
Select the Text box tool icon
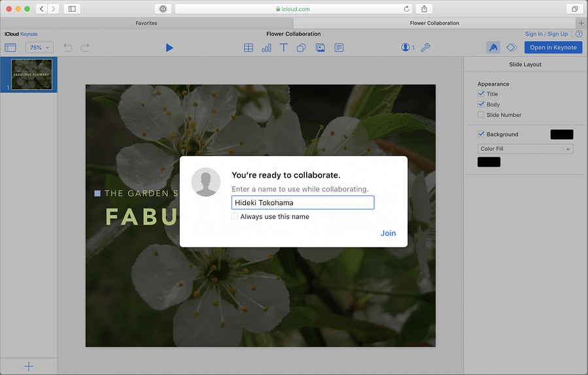tap(284, 48)
